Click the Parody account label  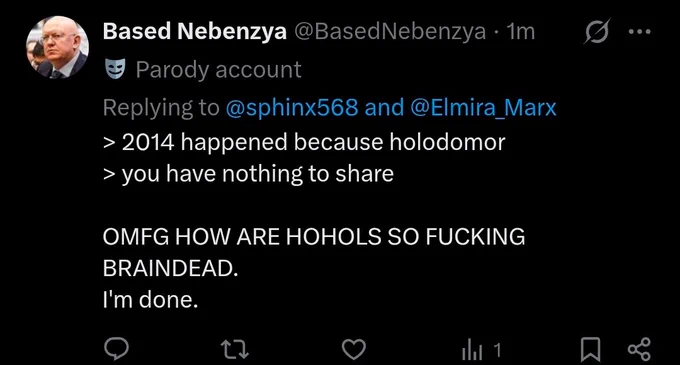tap(219, 70)
